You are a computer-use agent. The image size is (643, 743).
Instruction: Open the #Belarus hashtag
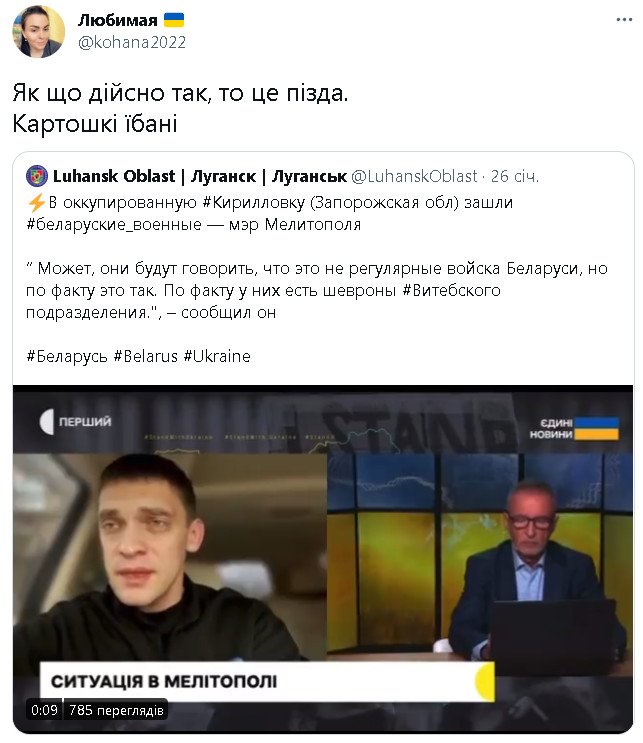point(145,356)
